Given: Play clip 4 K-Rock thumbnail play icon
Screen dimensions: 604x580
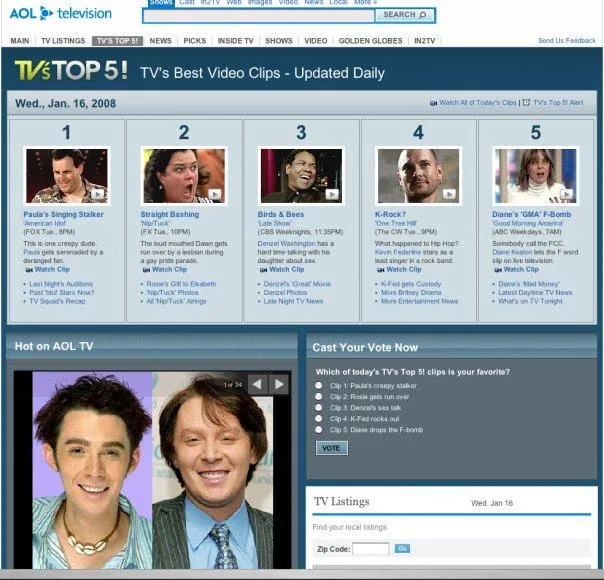Looking at the screenshot, I should click(449, 194).
